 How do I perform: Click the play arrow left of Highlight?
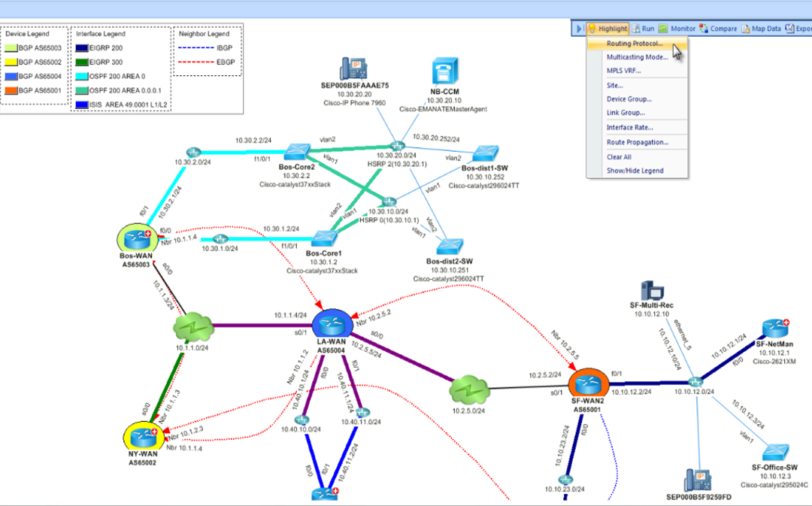tap(579, 29)
